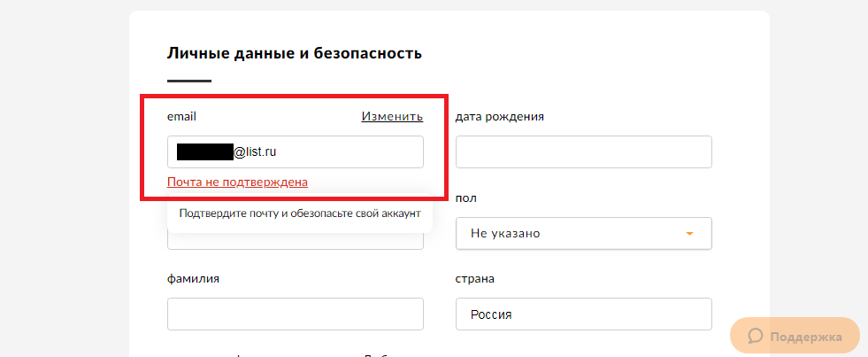Click the страна label

[x=475, y=279]
